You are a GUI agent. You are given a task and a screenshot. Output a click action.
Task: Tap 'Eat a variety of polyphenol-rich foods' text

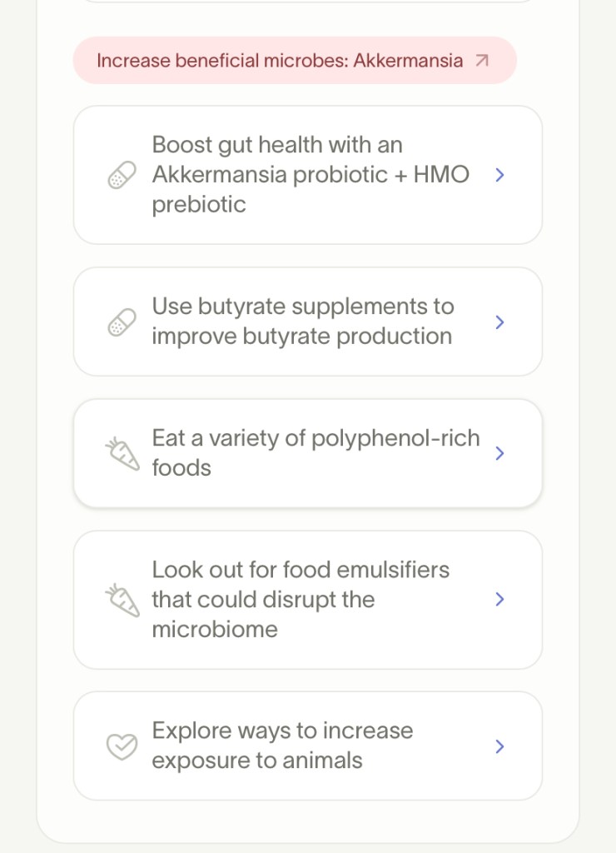point(315,453)
